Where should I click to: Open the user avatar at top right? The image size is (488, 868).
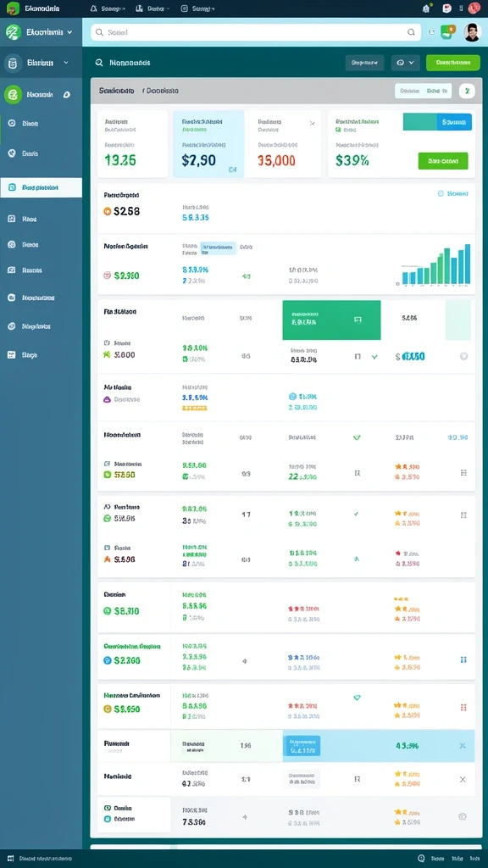[x=472, y=32]
